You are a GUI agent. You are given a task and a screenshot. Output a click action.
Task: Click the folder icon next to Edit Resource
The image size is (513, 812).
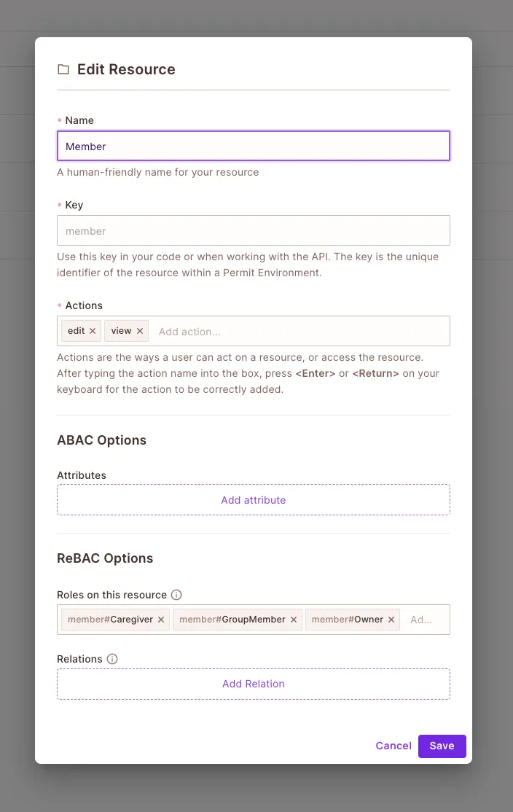[63, 70]
